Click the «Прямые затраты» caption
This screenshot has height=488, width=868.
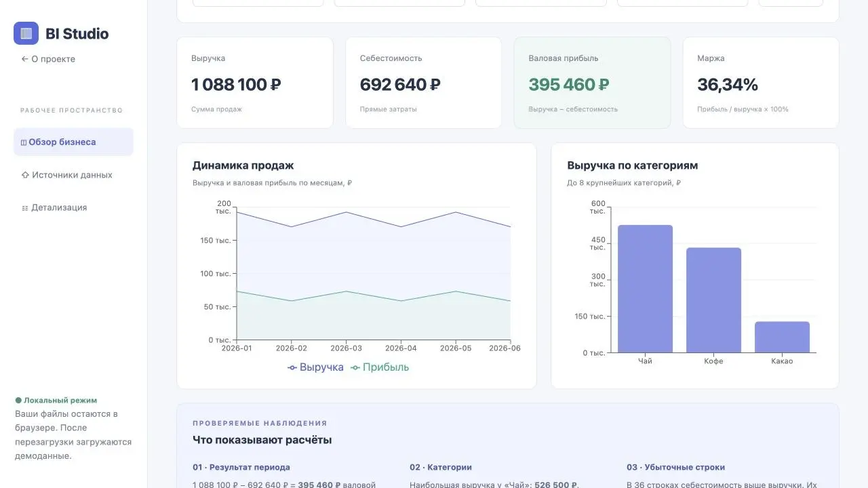click(x=389, y=109)
